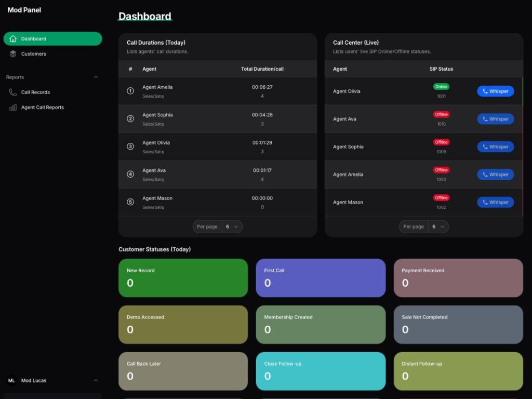
Task: Click rank number 3 icon for Agent Olivia
Action: 130,147
